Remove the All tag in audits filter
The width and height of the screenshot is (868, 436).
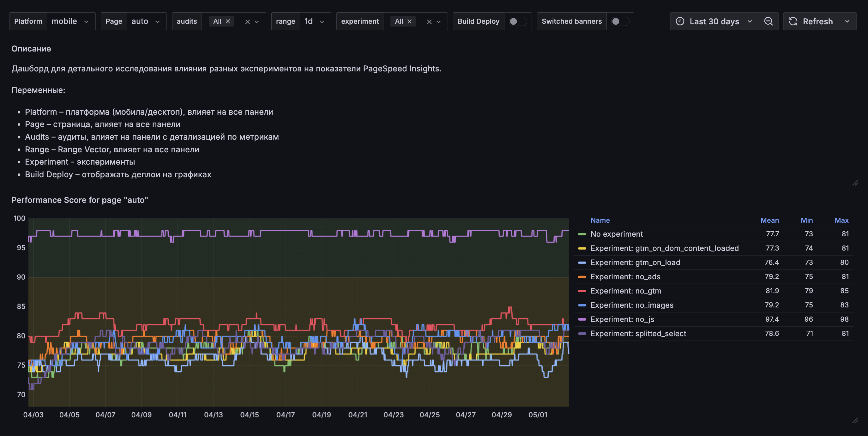[228, 21]
